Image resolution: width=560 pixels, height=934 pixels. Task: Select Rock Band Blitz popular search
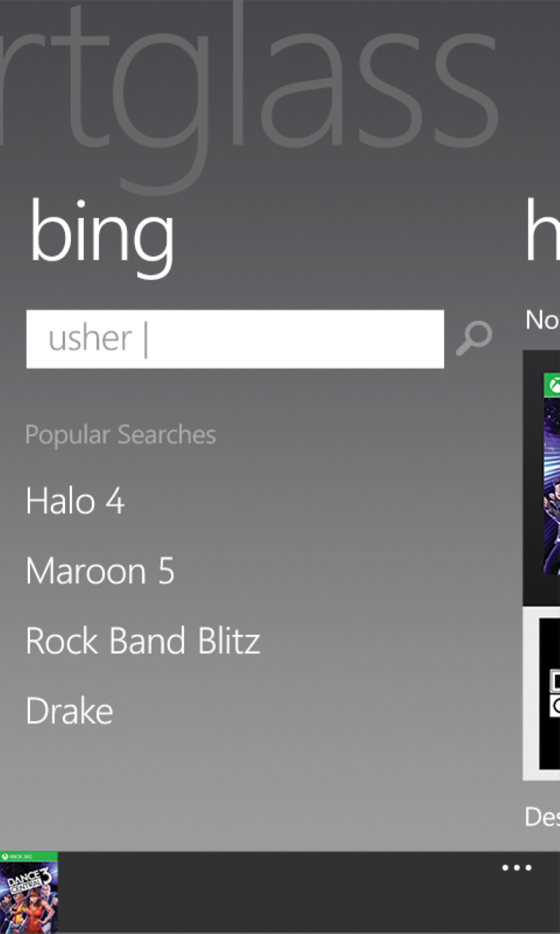pos(143,641)
